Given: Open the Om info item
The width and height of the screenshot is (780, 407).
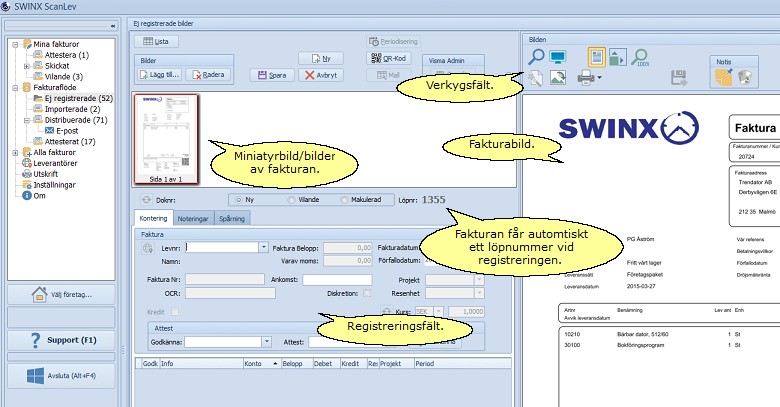Looking at the screenshot, I should 39,196.
